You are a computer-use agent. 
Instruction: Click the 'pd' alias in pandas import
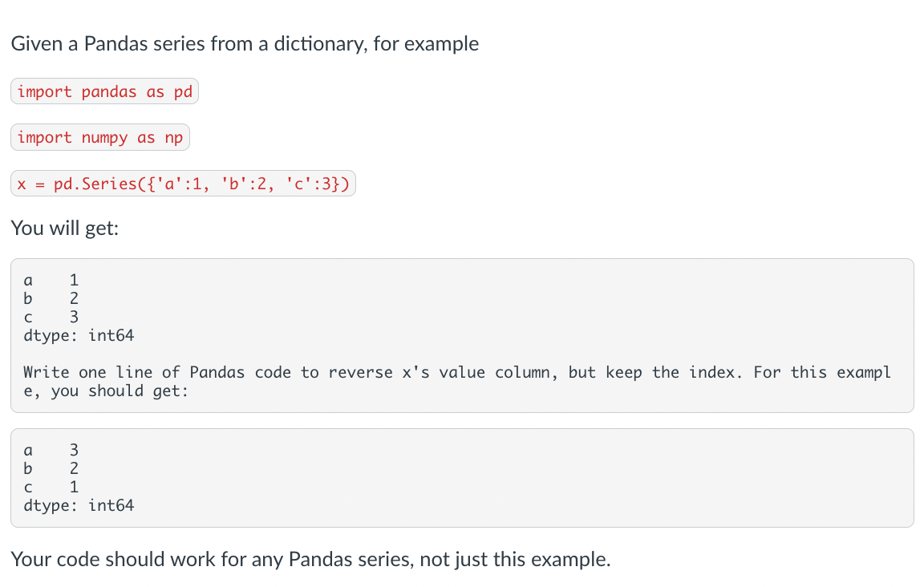click(x=183, y=92)
